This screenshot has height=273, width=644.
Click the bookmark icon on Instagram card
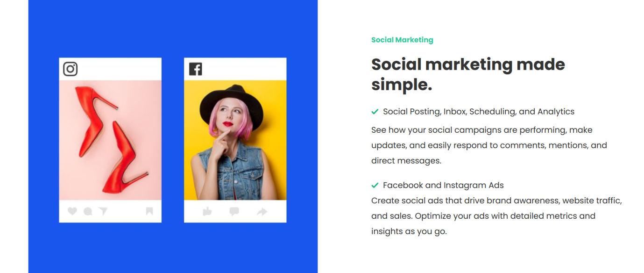coord(149,211)
